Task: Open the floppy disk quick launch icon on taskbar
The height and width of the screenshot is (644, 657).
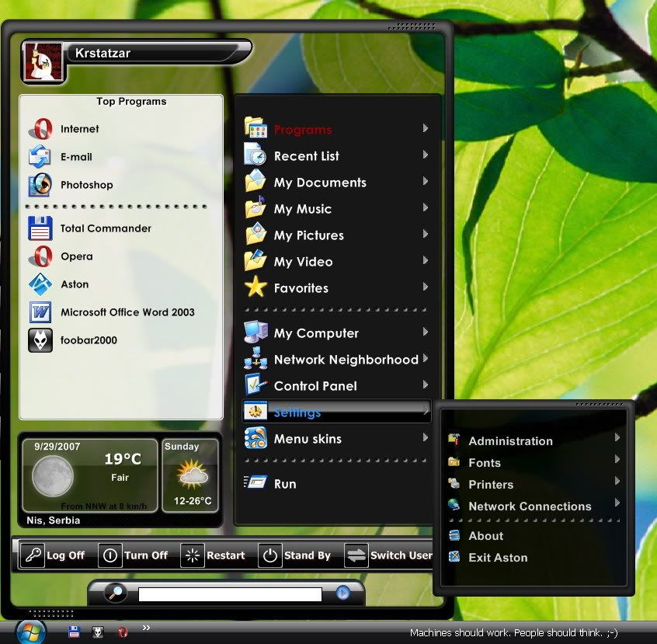Action: pyautogui.click(x=74, y=632)
